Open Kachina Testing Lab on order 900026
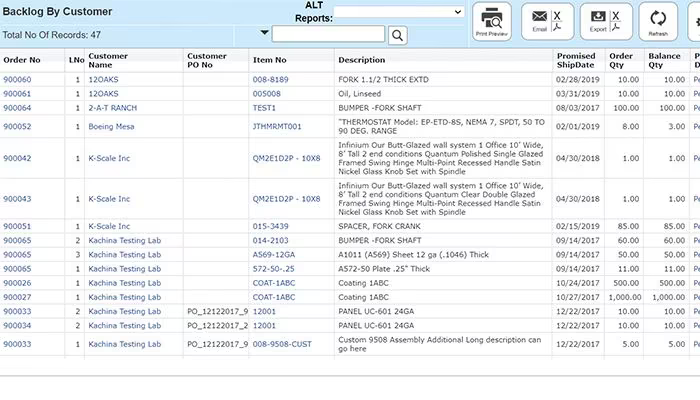Screen dimensions: 700x400 (x=125, y=283)
